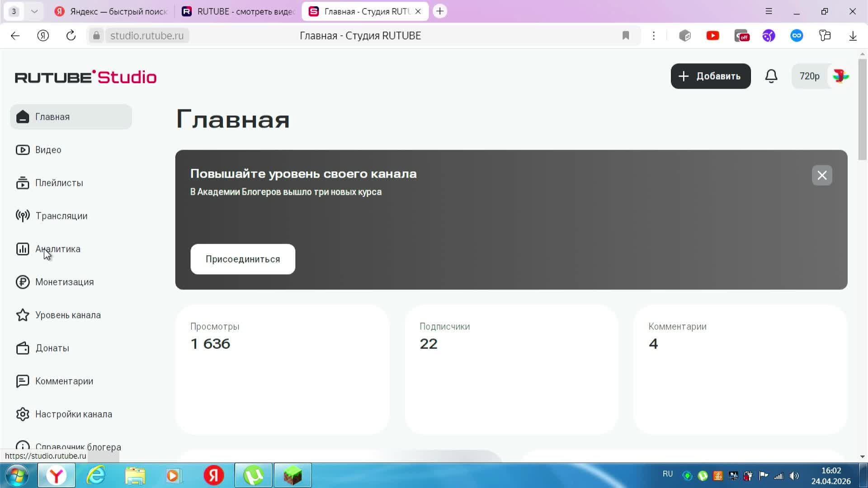The height and width of the screenshot is (488, 868).
Task: Click the address bar studio.rutube.ru
Action: [147, 35]
